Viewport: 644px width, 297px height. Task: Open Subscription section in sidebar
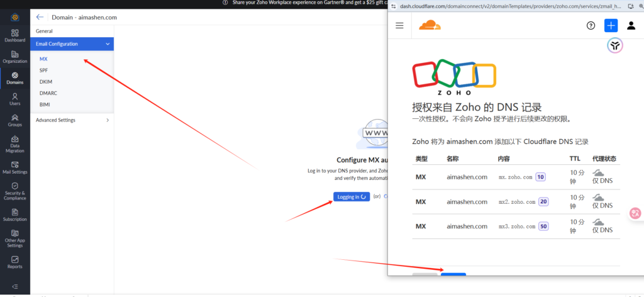(15, 215)
